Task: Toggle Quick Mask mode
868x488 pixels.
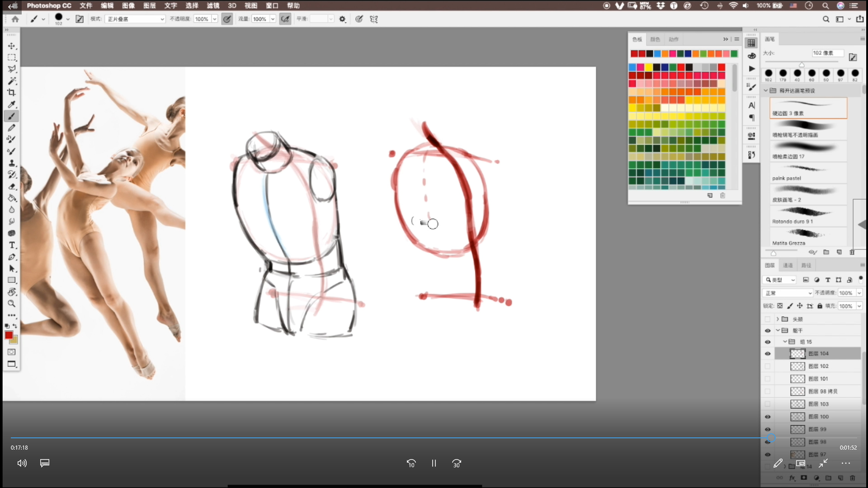Action: coord(12,352)
